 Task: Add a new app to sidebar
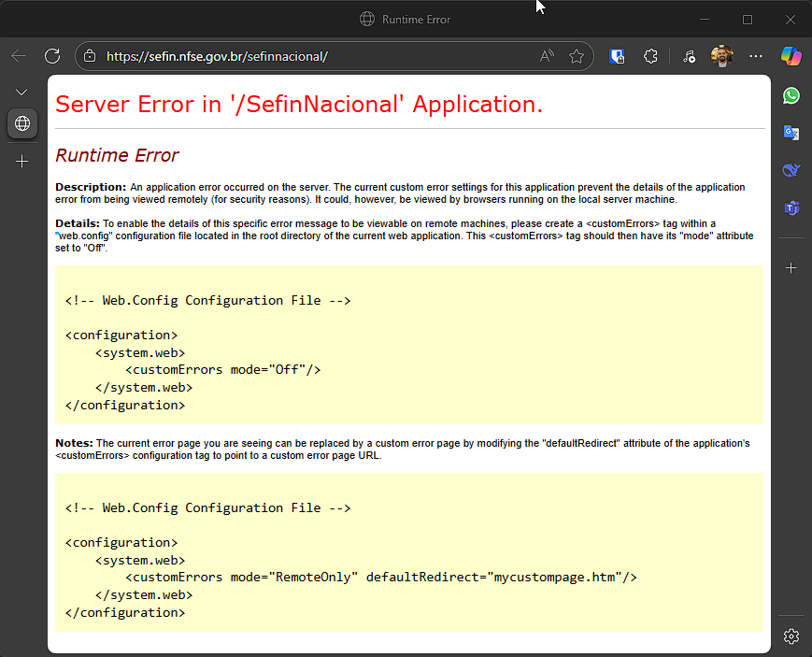pos(791,268)
